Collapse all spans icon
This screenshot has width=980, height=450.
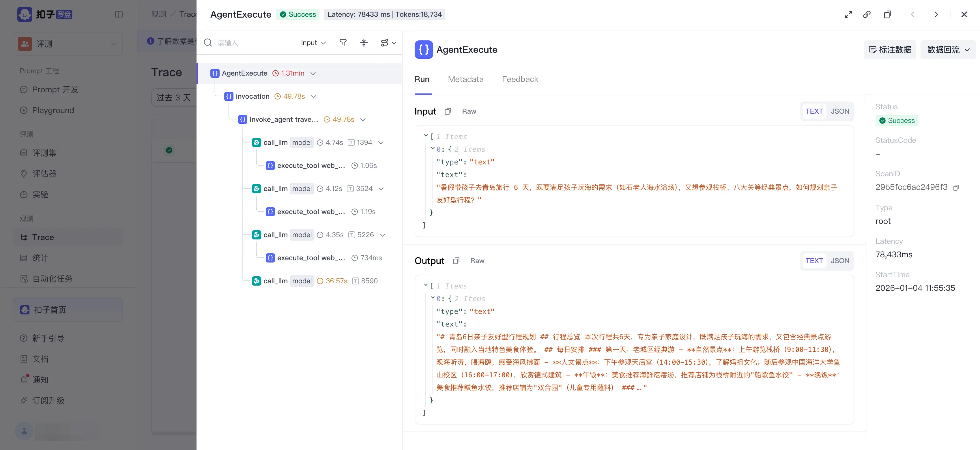[x=364, y=43]
